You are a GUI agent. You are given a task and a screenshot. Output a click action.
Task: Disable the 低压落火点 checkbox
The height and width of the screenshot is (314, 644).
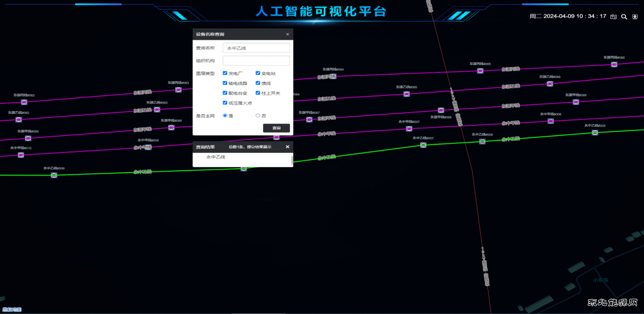(x=225, y=103)
